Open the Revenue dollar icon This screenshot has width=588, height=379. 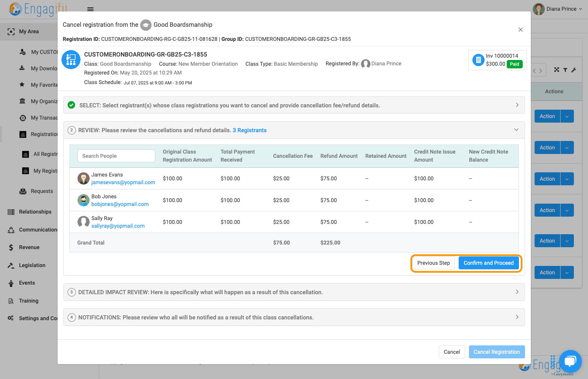pos(11,248)
